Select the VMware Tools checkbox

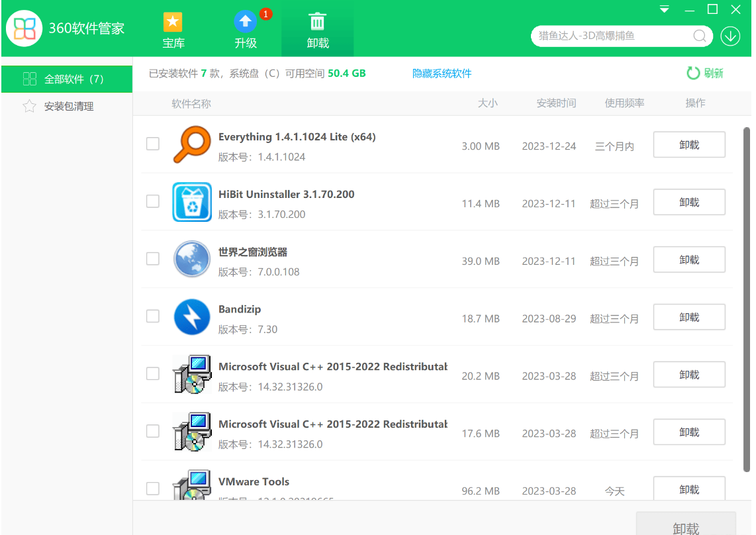[x=153, y=489]
